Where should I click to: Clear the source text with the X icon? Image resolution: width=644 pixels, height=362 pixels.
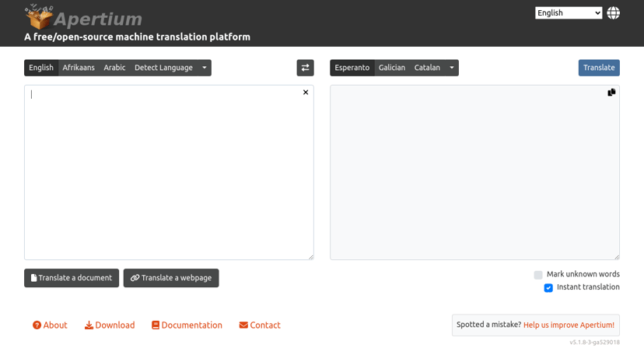[x=306, y=93]
